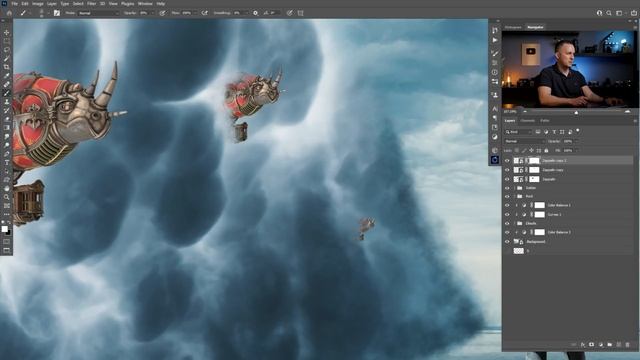Click the foreground color swatch
This screenshot has height=360, width=640.
click(4, 229)
